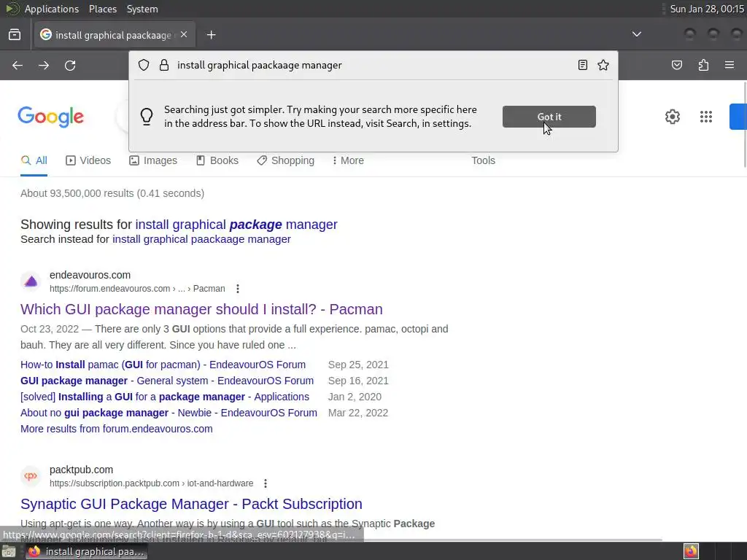Save page to Pocket icon
This screenshot has width=747, height=560.
[677, 65]
